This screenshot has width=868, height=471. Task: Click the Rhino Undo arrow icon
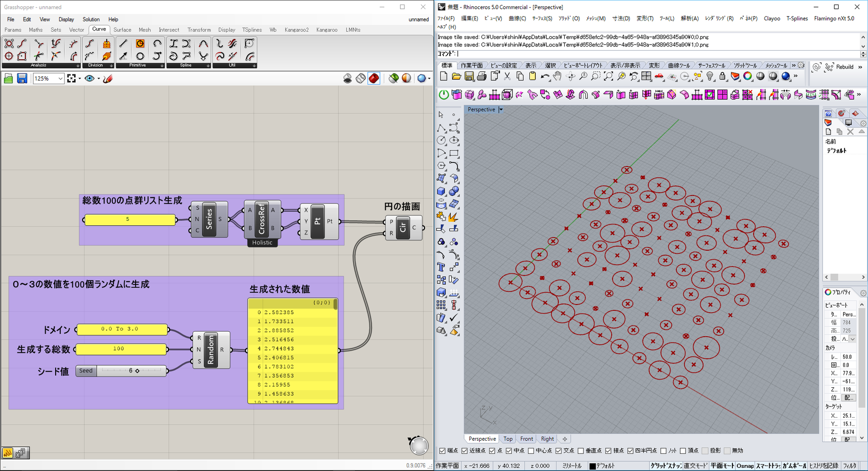pyautogui.click(x=545, y=77)
